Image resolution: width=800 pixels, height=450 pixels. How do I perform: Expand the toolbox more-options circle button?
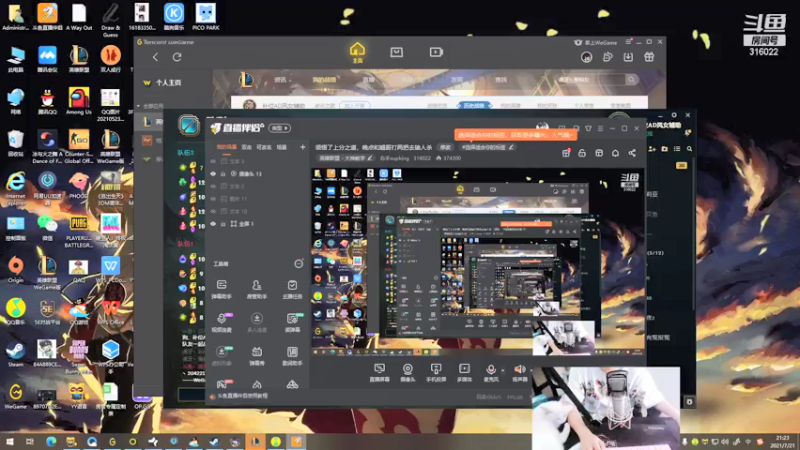point(298,264)
